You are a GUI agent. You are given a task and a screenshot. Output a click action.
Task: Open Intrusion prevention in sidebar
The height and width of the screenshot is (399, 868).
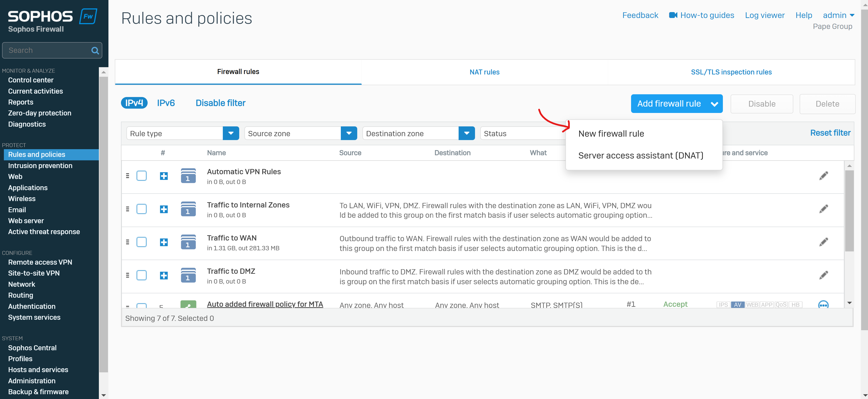(40, 166)
